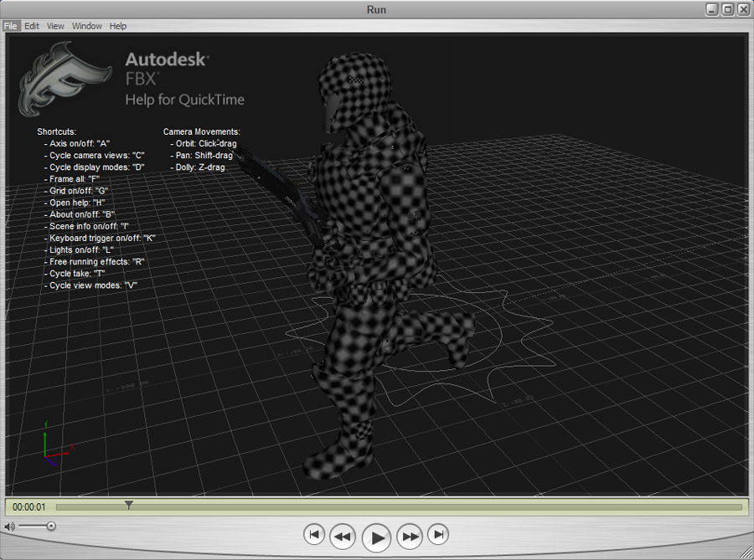Click the middle of the timeline track

click(399, 507)
